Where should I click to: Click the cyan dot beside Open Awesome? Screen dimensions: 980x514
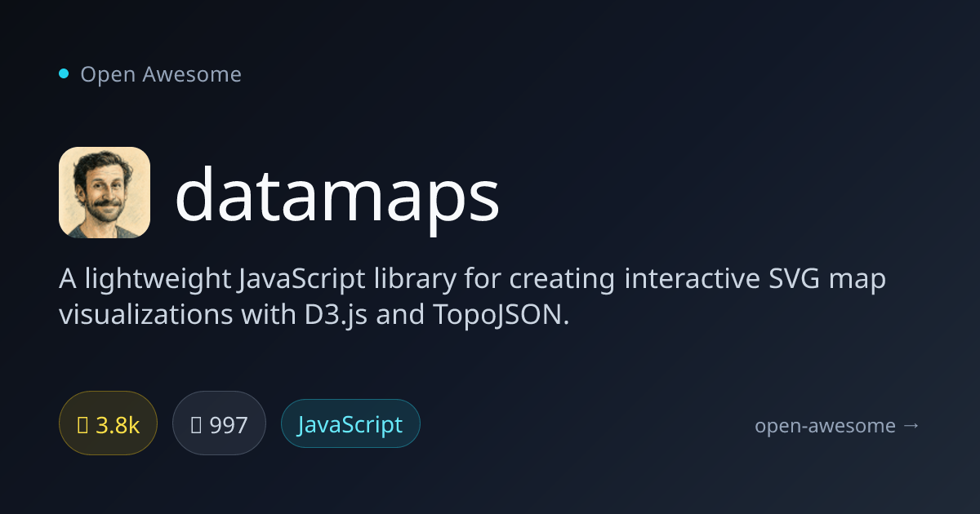tap(64, 74)
